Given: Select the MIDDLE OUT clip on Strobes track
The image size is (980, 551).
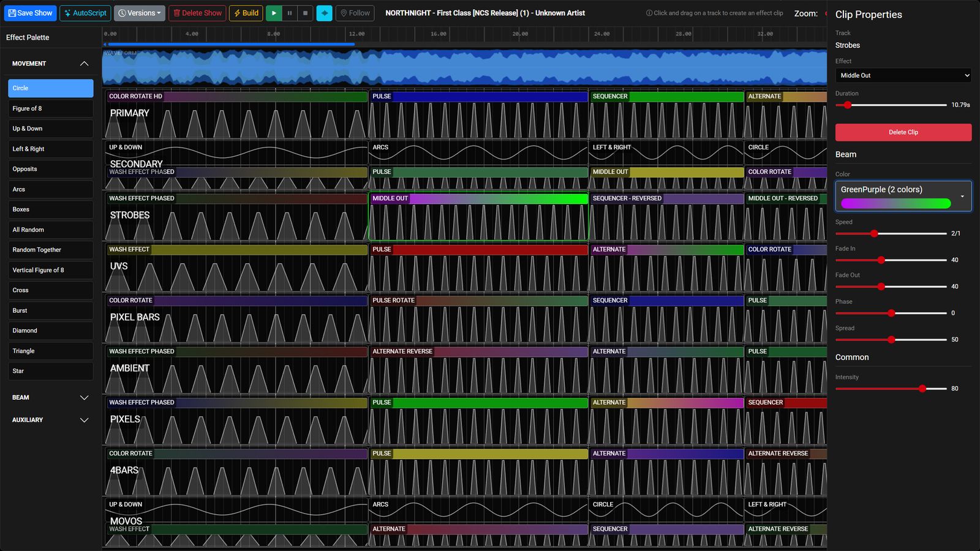Looking at the screenshot, I should point(478,216).
